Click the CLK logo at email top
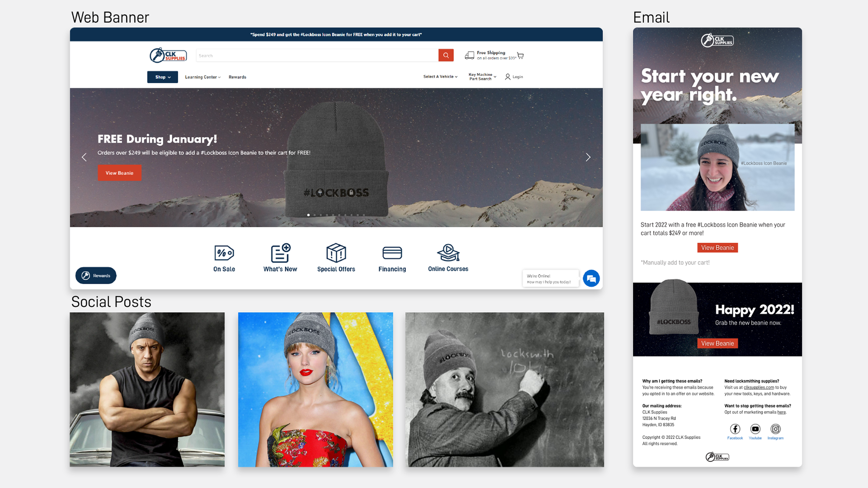Screen dimensions: 868x488 point(717,40)
